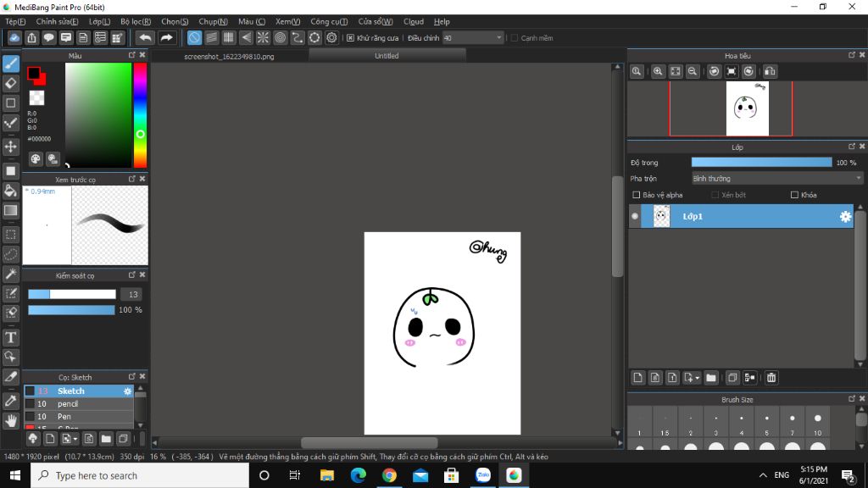Toggle visibility of Lớp1 layer
Viewport: 868px width, 488px height.
[635, 216]
